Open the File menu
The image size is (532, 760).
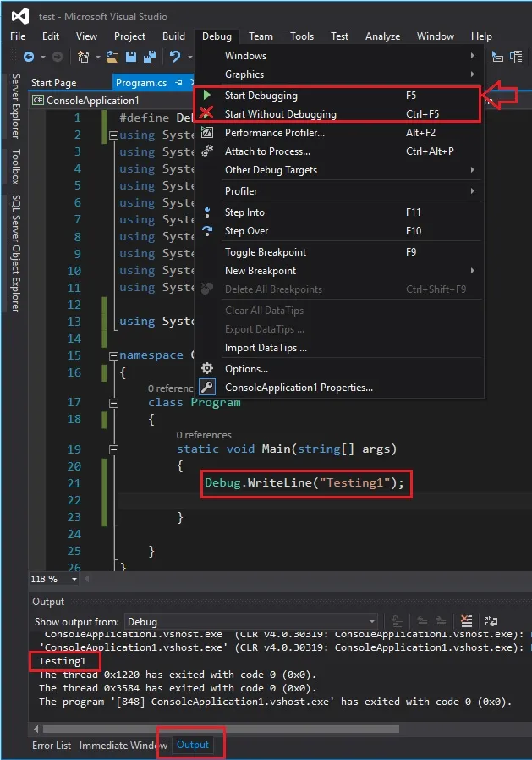tap(18, 36)
